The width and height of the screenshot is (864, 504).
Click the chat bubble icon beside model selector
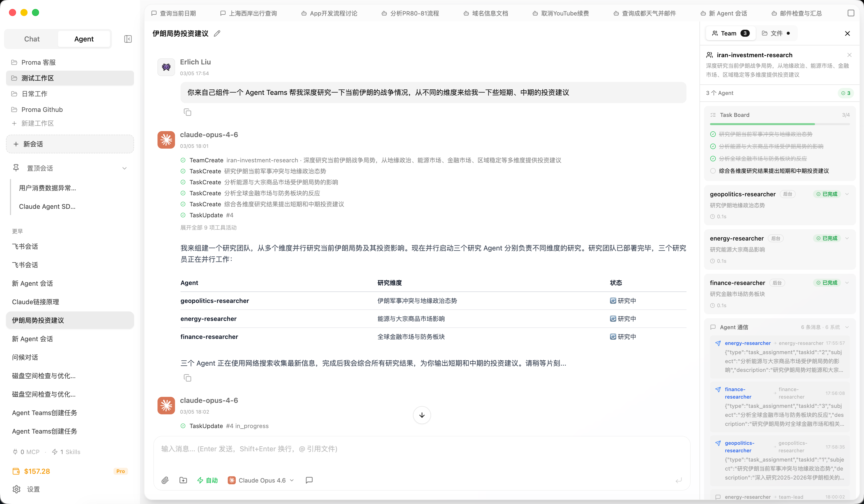[309, 480]
